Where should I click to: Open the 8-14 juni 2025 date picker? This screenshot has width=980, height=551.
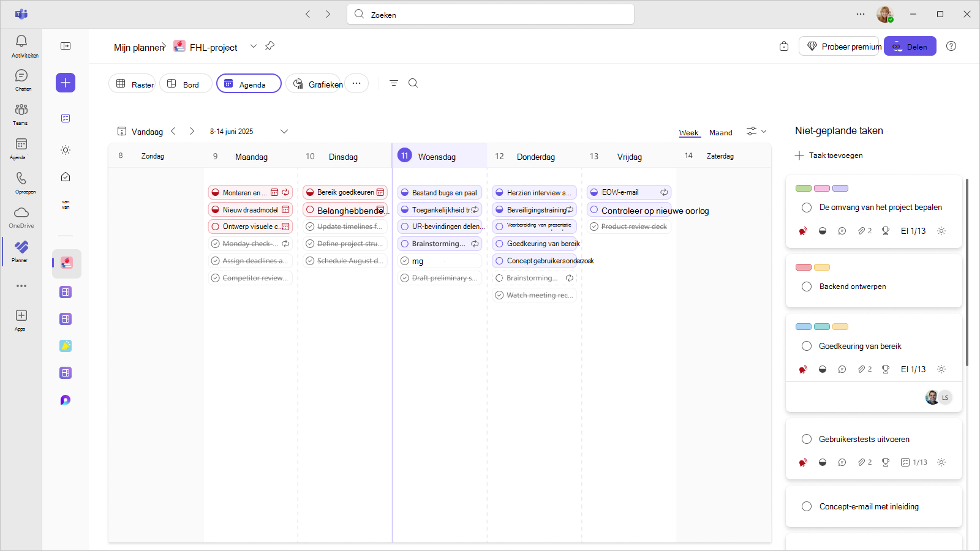coord(249,131)
